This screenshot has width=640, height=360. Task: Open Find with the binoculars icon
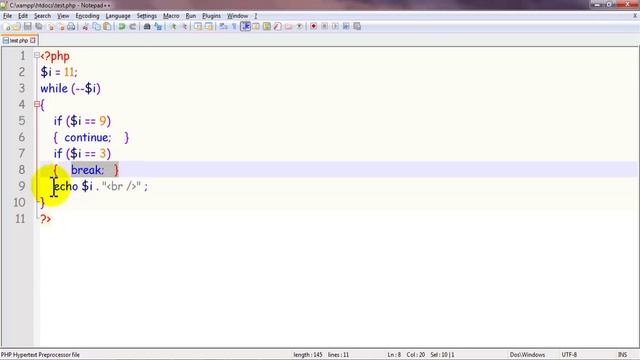[147, 27]
